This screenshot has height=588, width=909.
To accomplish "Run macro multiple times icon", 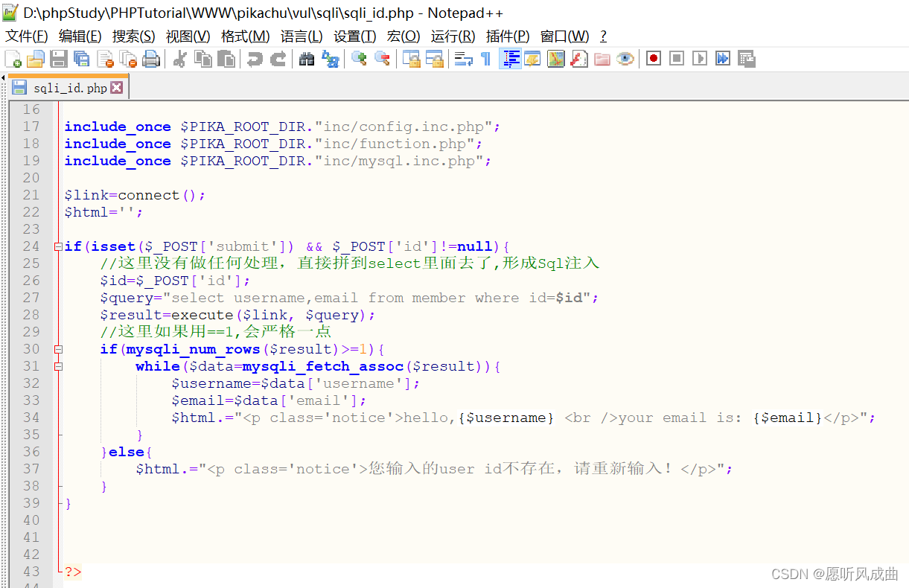I will click(x=723, y=59).
